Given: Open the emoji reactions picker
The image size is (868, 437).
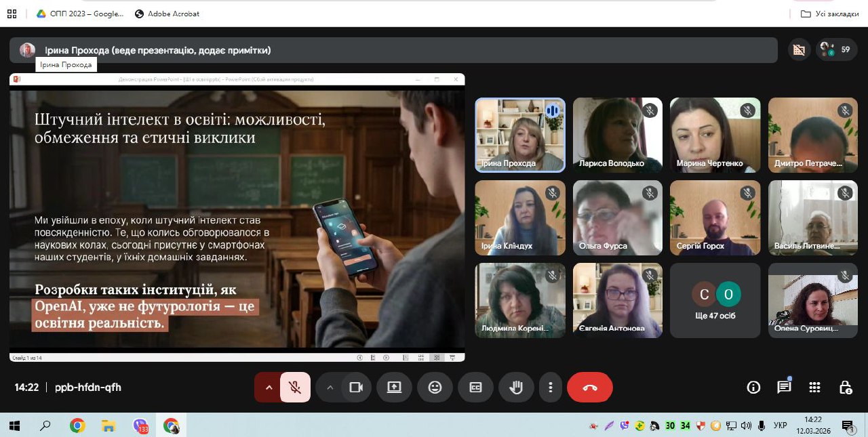Looking at the screenshot, I should pos(435,388).
